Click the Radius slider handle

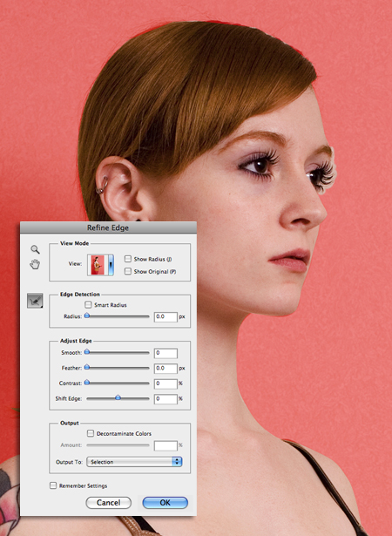(87, 315)
